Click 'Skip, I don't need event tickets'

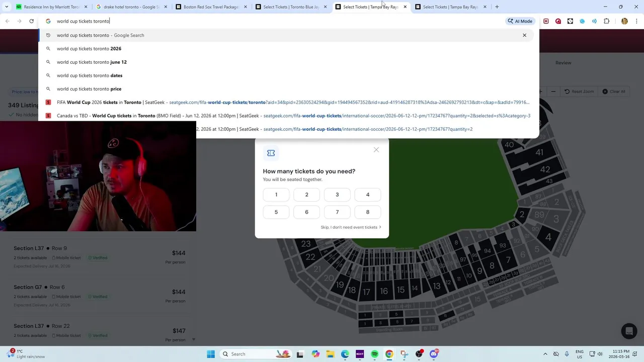[x=351, y=227]
